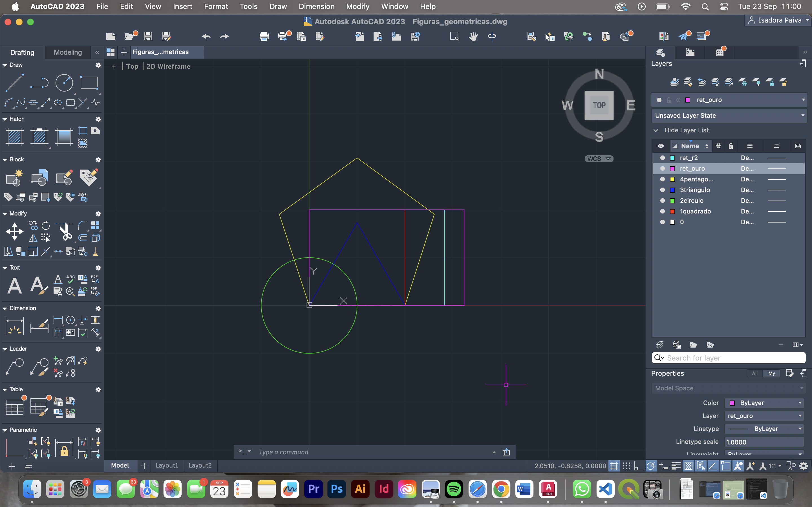This screenshot has height=507, width=812.
Task: Click the TOP face of ViewCube
Action: click(x=599, y=105)
